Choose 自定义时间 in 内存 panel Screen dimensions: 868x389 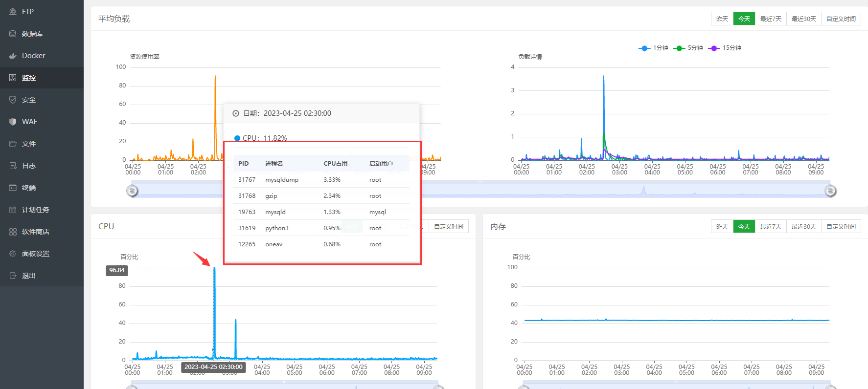[x=841, y=226]
